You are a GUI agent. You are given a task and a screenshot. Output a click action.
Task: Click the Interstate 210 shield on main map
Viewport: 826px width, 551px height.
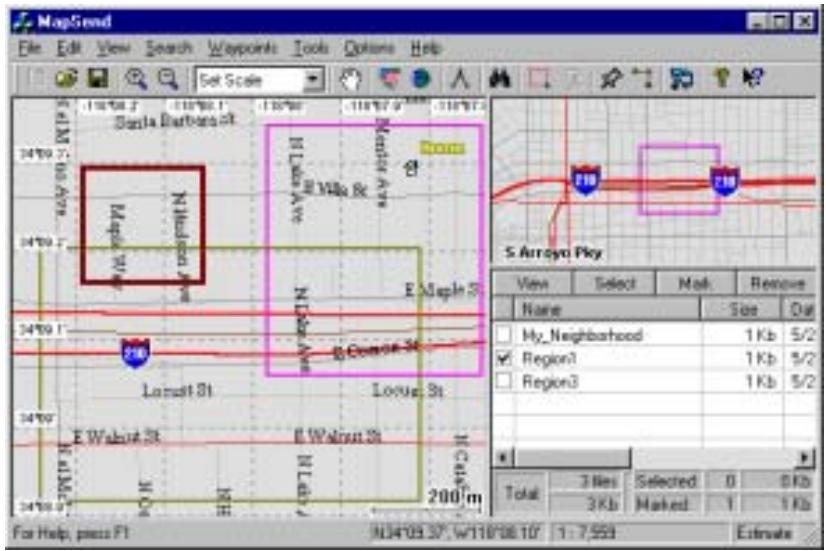tap(135, 353)
